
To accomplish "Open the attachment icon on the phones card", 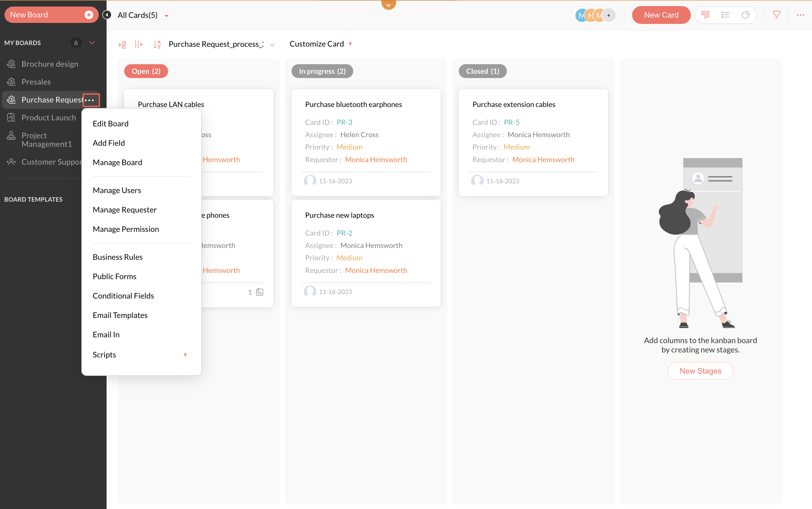I will 259,292.
